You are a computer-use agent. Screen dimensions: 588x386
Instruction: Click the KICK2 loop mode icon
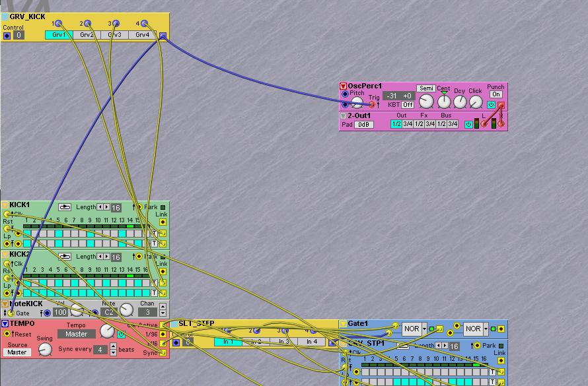click(x=65, y=257)
